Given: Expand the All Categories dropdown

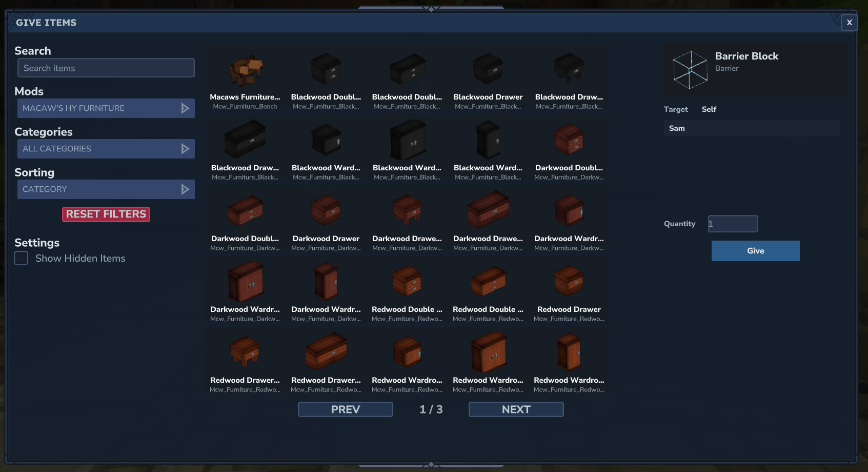Looking at the screenshot, I should click(x=106, y=149).
